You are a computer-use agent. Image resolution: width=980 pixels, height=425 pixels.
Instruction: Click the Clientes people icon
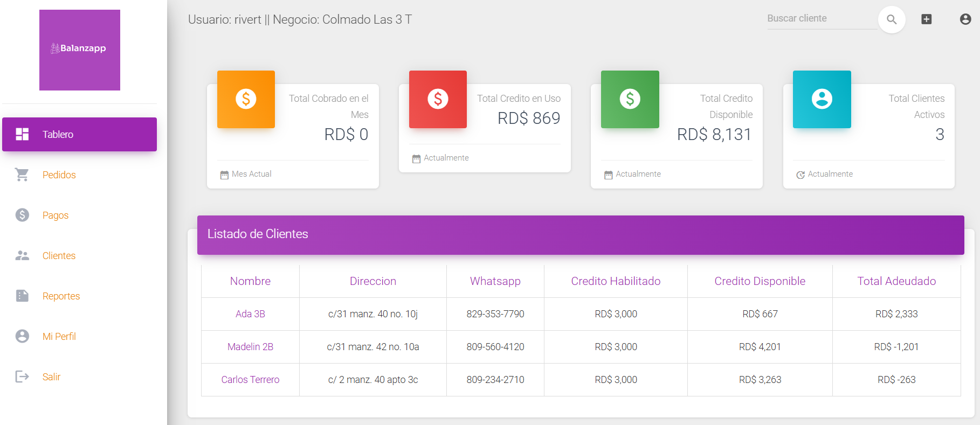(x=22, y=255)
